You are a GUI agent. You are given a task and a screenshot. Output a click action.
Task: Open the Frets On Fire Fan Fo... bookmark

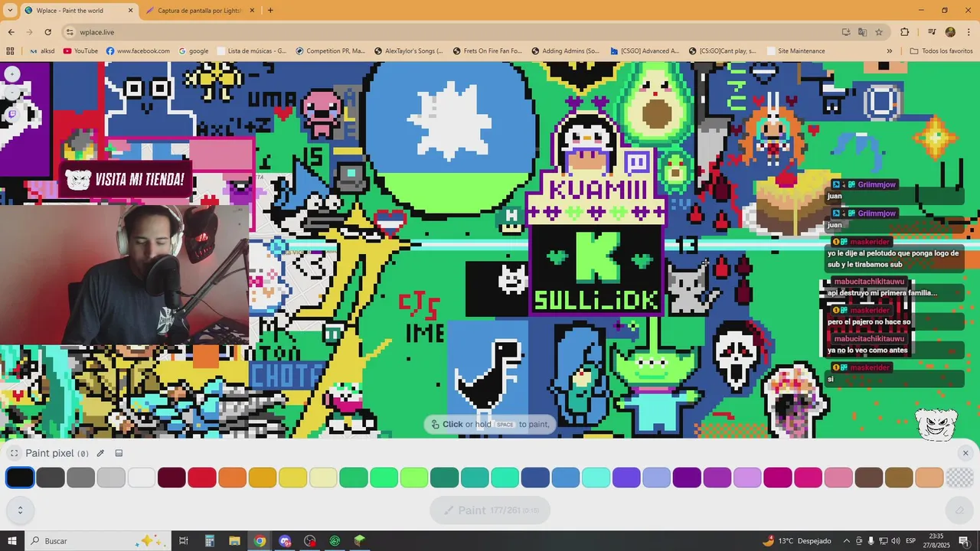pyautogui.click(x=487, y=51)
